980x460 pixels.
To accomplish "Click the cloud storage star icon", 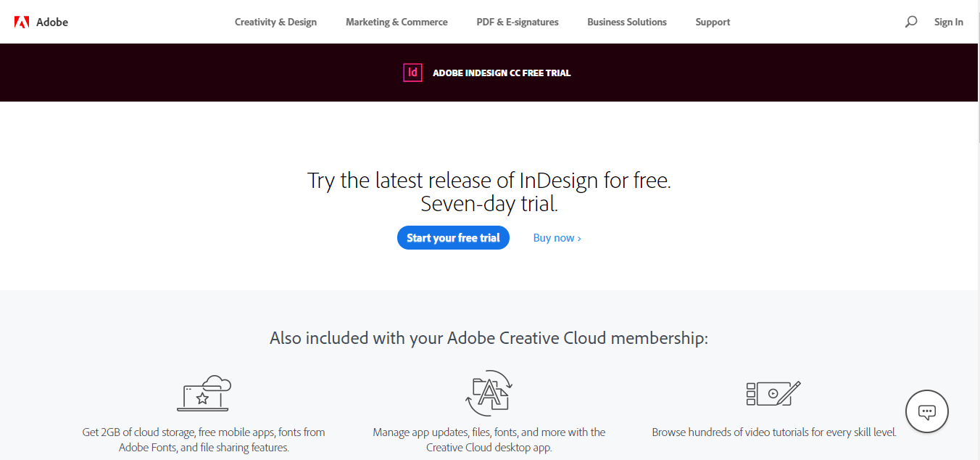I will click(x=204, y=394).
